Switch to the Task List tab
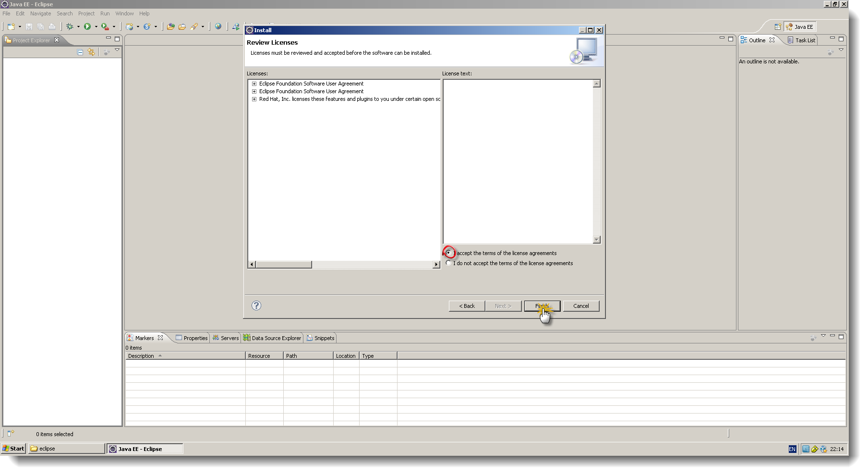868x475 pixels. (x=805, y=40)
